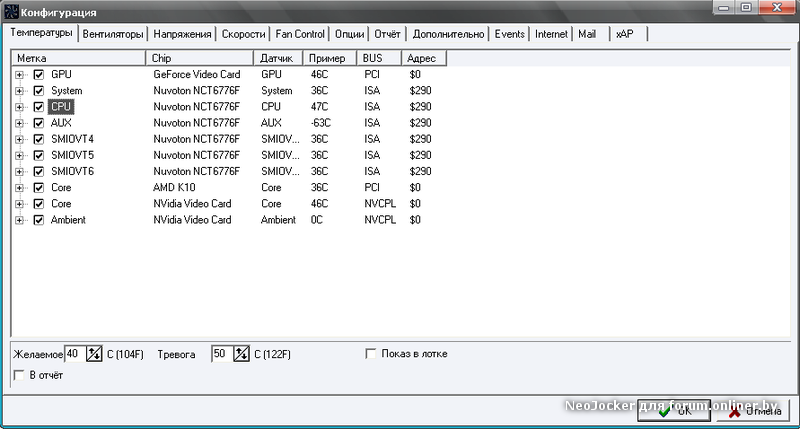
Task: Select the CPU label row
Action: 61,107
